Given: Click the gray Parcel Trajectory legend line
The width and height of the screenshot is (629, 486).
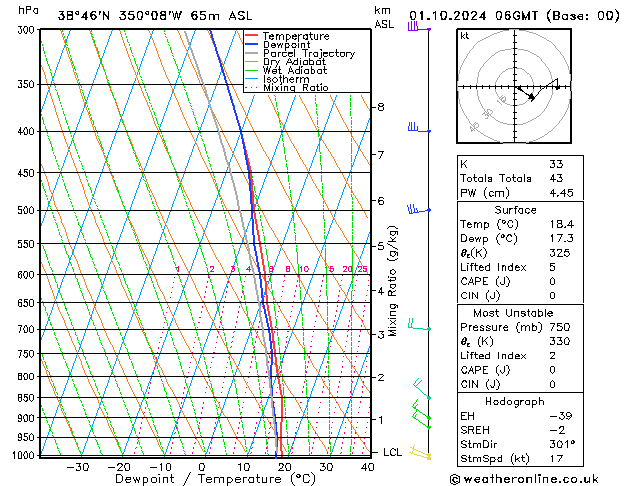Looking at the screenshot, I should point(252,53).
